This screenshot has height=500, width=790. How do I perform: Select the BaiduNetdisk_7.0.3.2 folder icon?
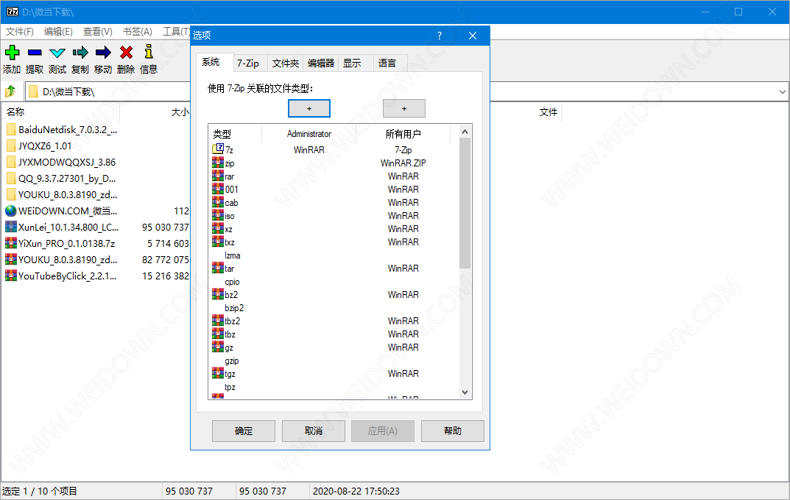click(11, 130)
